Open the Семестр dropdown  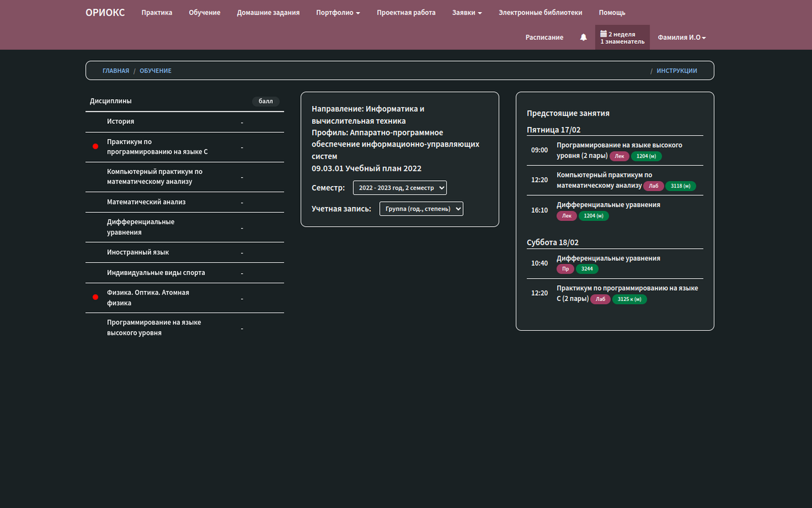point(400,188)
